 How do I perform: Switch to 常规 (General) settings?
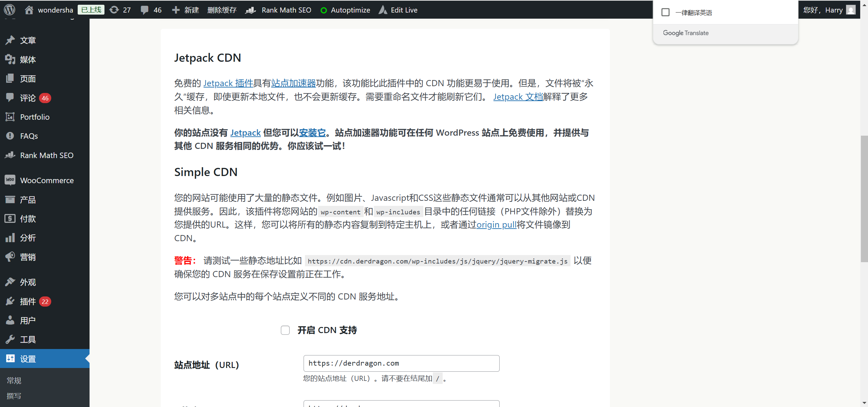pos(14,380)
